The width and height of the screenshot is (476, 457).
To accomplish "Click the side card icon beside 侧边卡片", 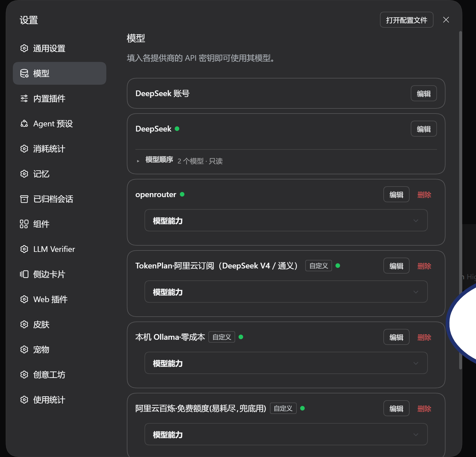I will coord(24,274).
